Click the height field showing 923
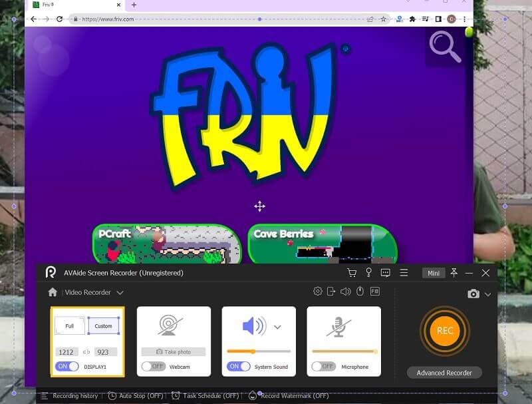 pyautogui.click(x=105, y=352)
